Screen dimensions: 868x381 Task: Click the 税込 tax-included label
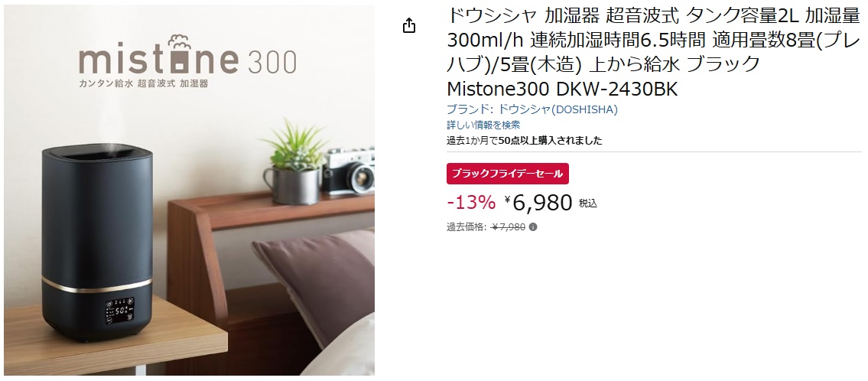(x=588, y=204)
